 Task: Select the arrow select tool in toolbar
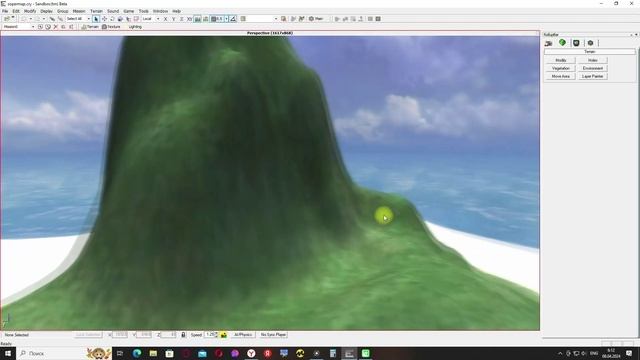tap(96, 19)
